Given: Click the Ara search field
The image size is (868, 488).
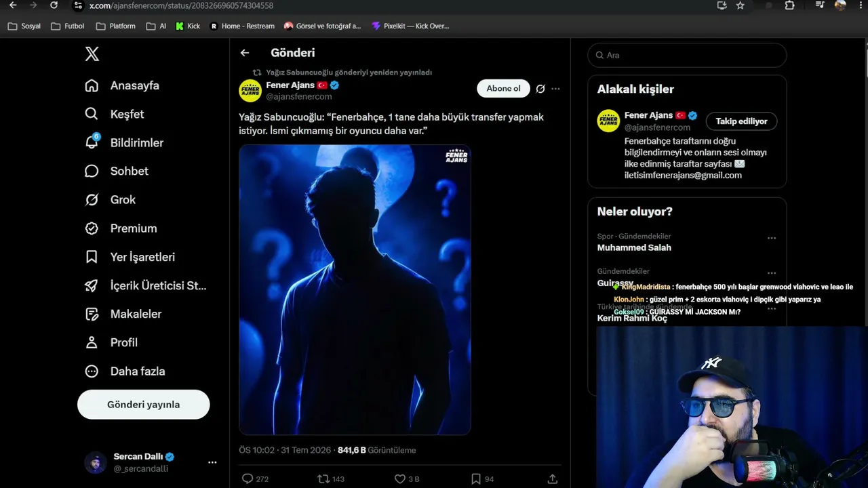Looking at the screenshot, I should (x=687, y=55).
